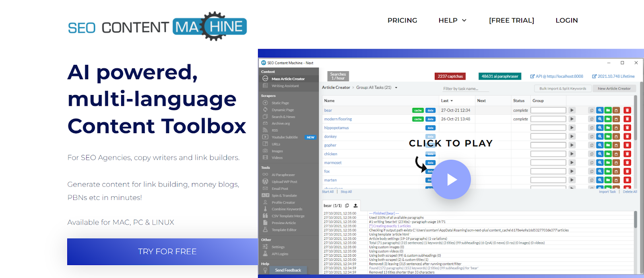Go to the PRICING page
Image resolution: width=644 pixels, height=278 pixels.
(x=402, y=20)
